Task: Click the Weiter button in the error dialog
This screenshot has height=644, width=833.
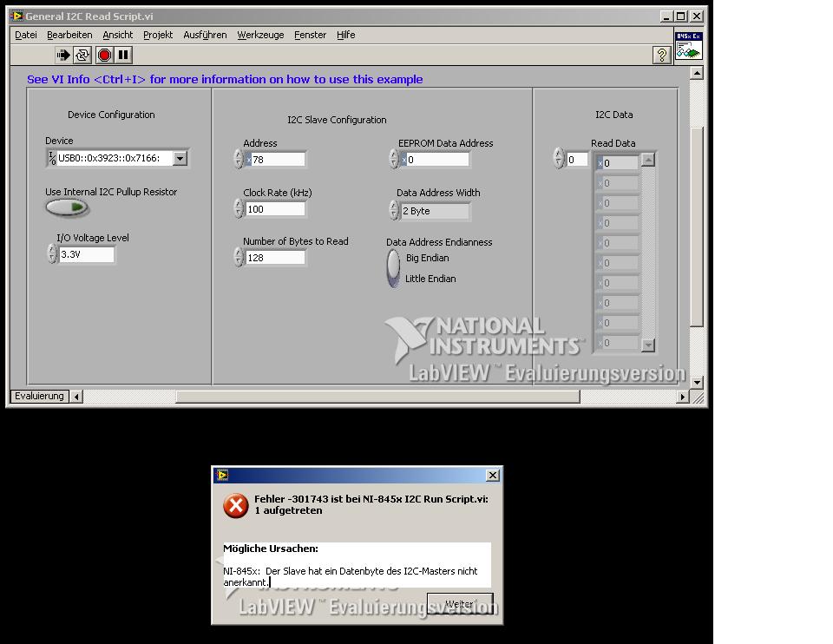Action: (460, 603)
